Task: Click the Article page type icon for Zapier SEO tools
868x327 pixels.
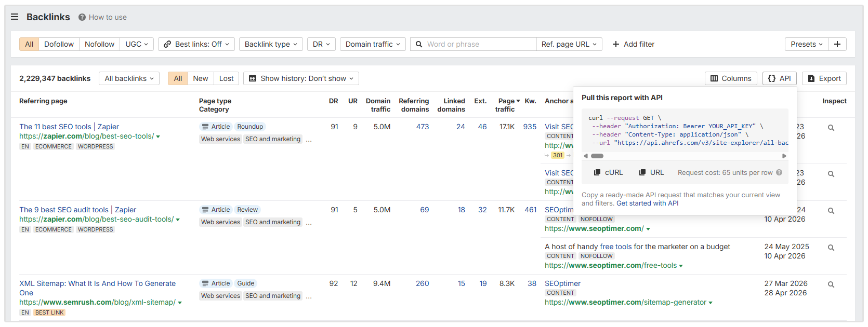Action: [205, 127]
